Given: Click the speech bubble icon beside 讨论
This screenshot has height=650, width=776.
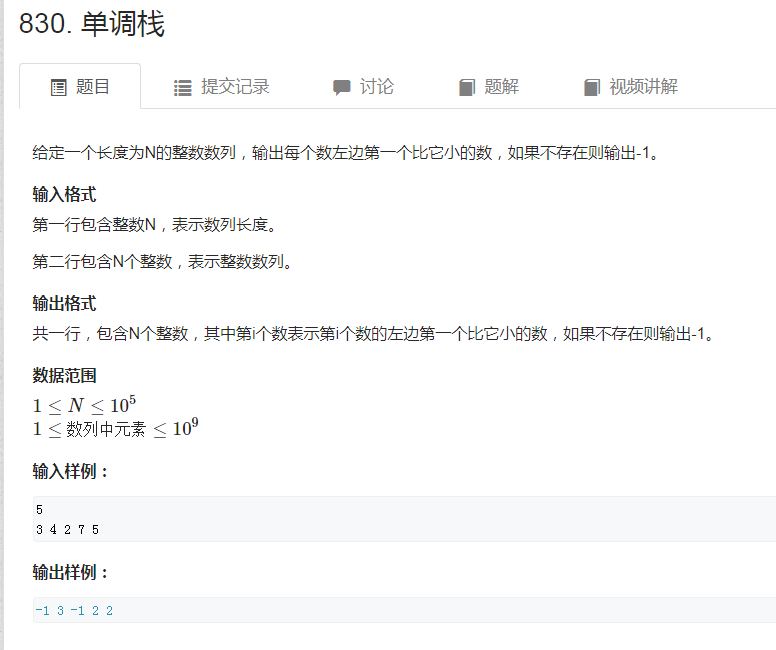Looking at the screenshot, I should point(341,88).
